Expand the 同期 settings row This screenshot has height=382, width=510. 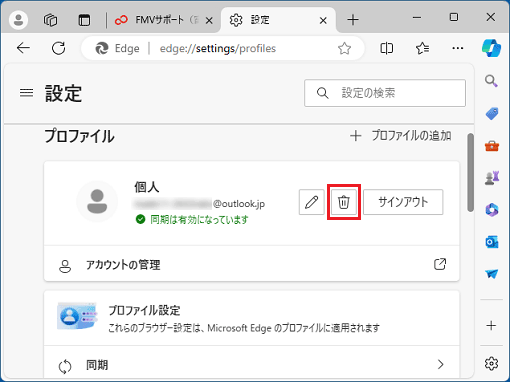[252, 364]
